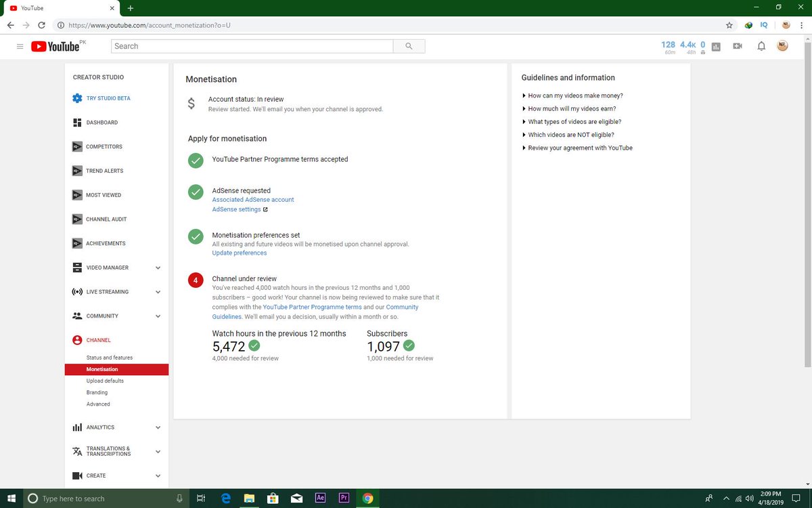Open the notifications bell
This screenshot has width=812, height=508.
[761, 46]
